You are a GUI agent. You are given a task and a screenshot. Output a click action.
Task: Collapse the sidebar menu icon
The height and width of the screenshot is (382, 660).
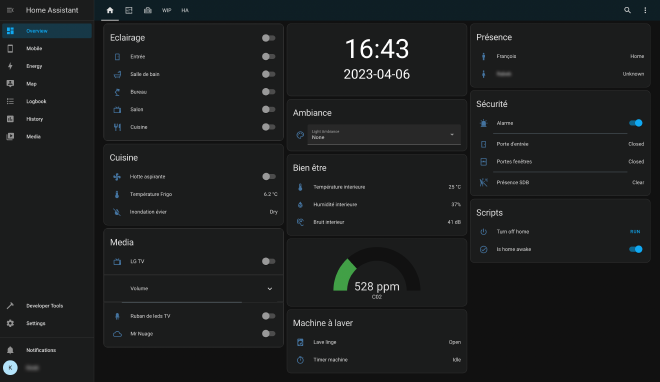point(11,10)
